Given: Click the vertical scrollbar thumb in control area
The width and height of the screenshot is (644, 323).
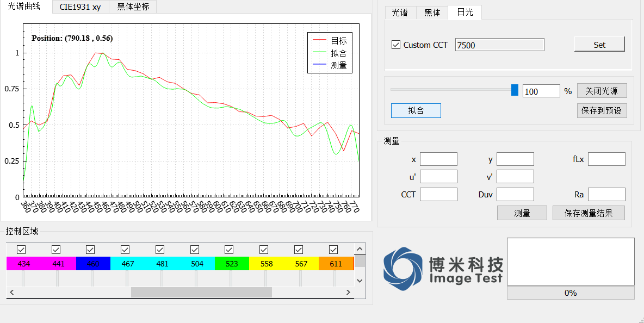Looking at the screenshot, I should point(360,261).
